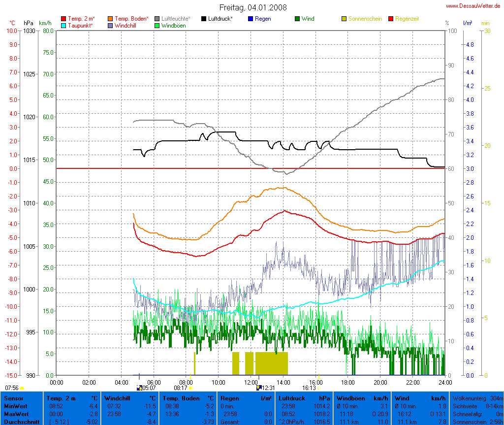Click the Freitag, 04.01.2008 chart title
Viewport: 504px width, 425px height.
(253, 7)
